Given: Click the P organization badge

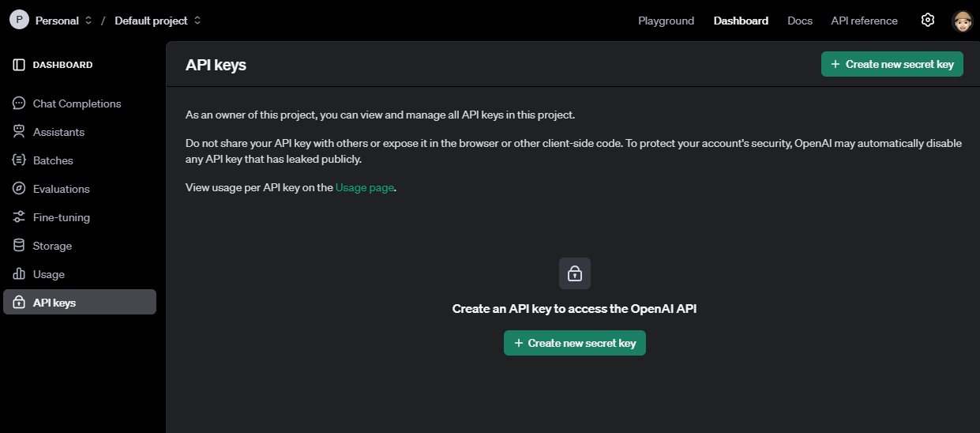Looking at the screenshot, I should pos(19,21).
